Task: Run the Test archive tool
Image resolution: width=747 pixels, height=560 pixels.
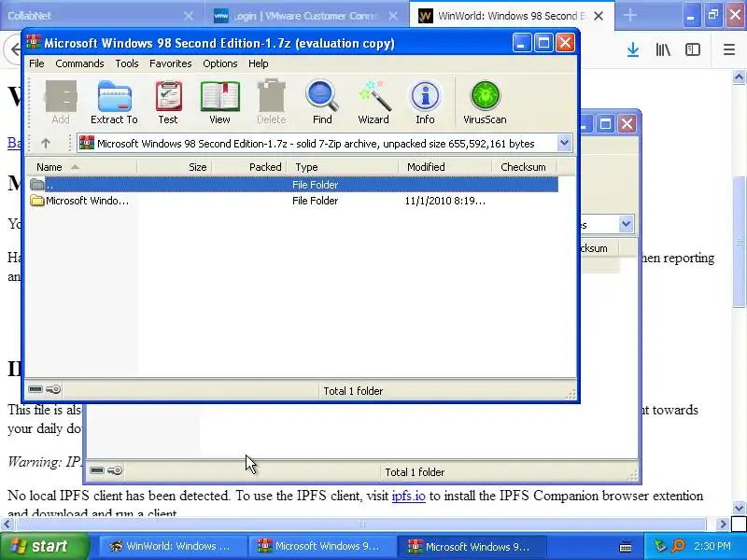Action: [168, 102]
